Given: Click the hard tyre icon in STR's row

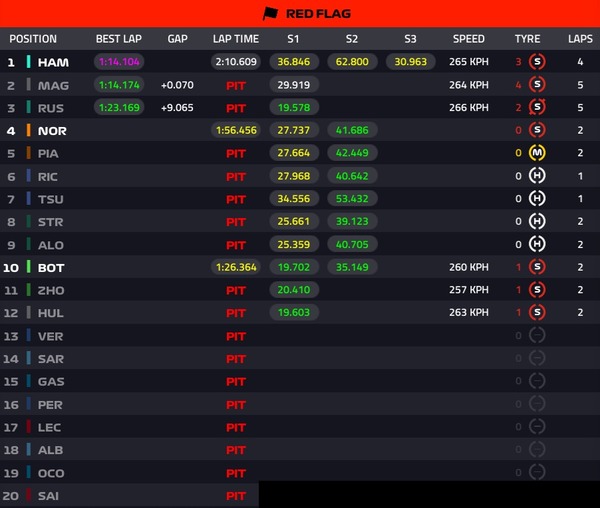Looking at the screenshot, I should tap(537, 221).
